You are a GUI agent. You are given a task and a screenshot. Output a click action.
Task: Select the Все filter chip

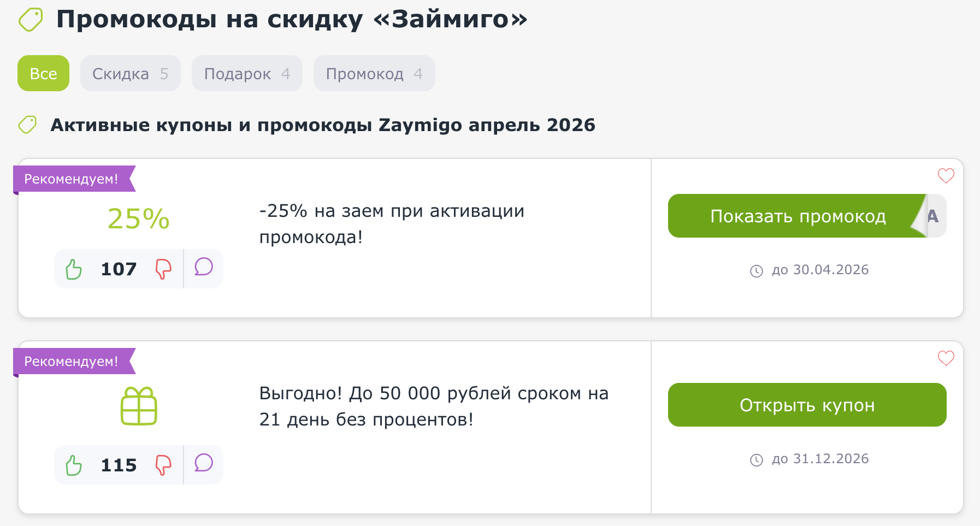coord(43,73)
